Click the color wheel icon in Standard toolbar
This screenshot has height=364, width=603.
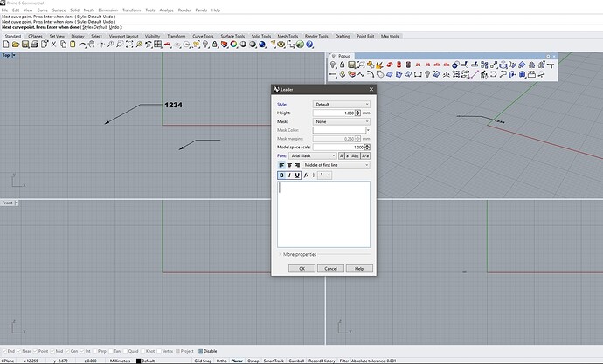(233, 45)
